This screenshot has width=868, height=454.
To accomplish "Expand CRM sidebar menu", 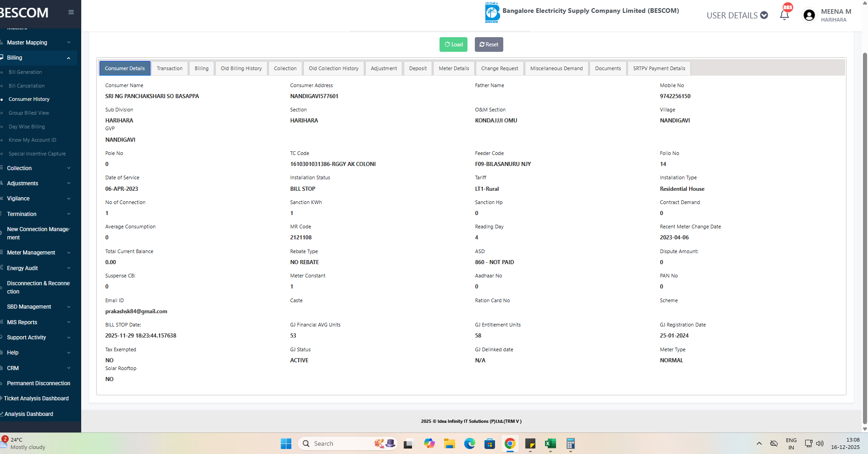I will tap(38, 368).
